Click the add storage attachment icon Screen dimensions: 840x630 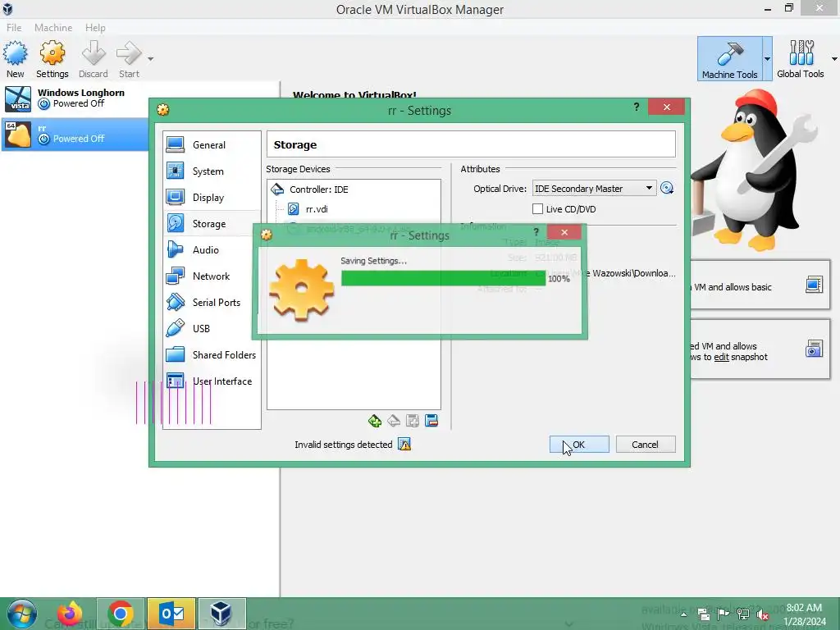[413, 421]
